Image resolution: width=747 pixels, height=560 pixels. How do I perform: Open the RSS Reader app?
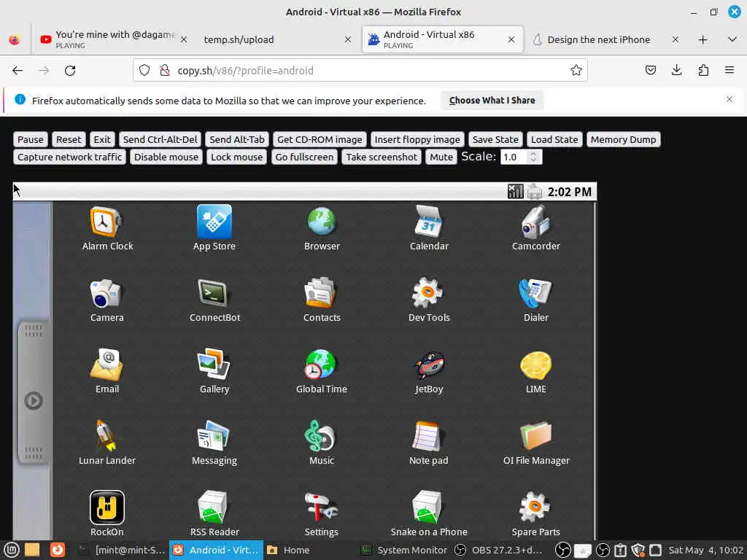coord(214,514)
